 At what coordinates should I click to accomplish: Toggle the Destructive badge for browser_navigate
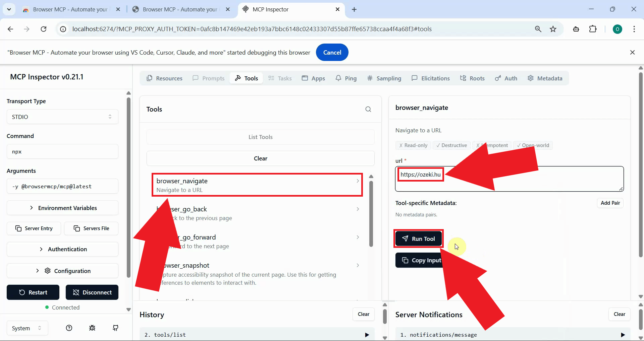coord(451,145)
